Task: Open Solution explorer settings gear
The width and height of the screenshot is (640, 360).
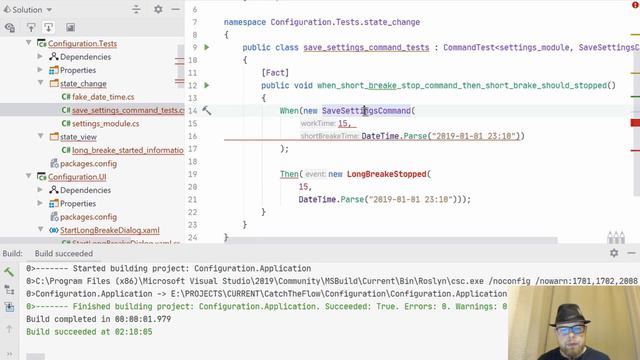Action: [x=158, y=9]
